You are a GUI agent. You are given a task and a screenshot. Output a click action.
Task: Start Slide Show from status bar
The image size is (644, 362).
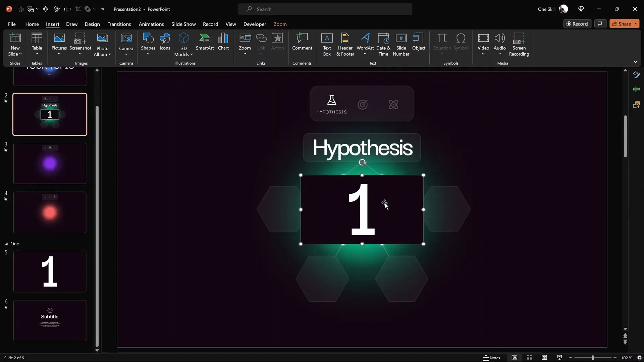559,358
